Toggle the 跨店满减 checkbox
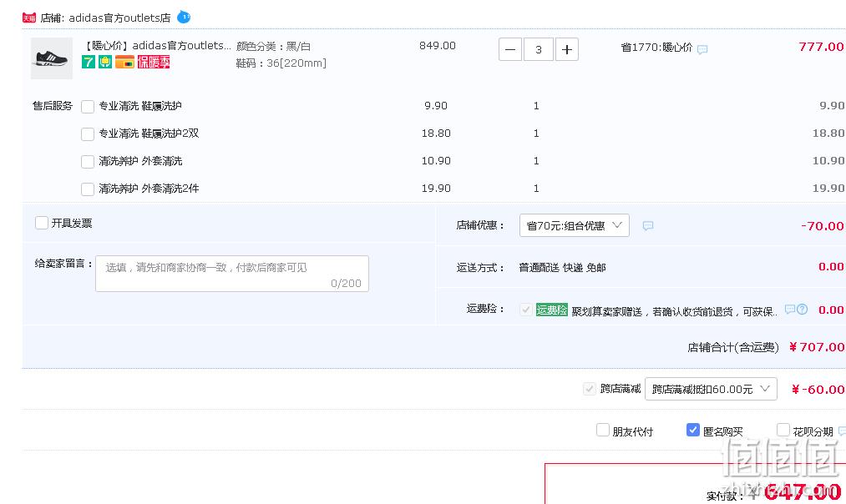 point(589,389)
